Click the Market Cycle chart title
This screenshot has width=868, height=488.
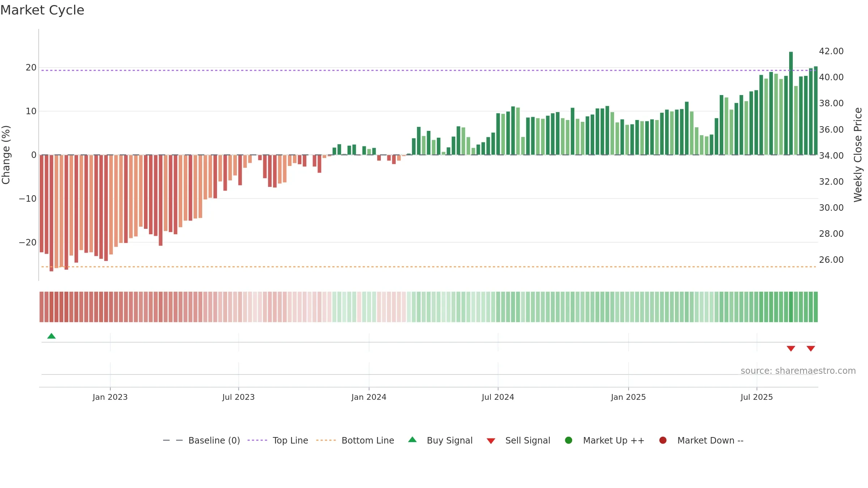[42, 10]
